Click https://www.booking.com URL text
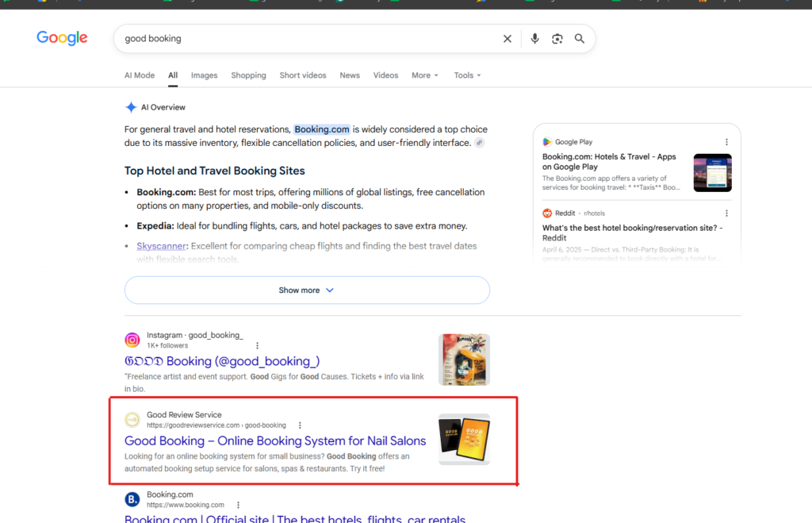Image resolution: width=812 pixels, height=523 pixels. click(186, 506)
